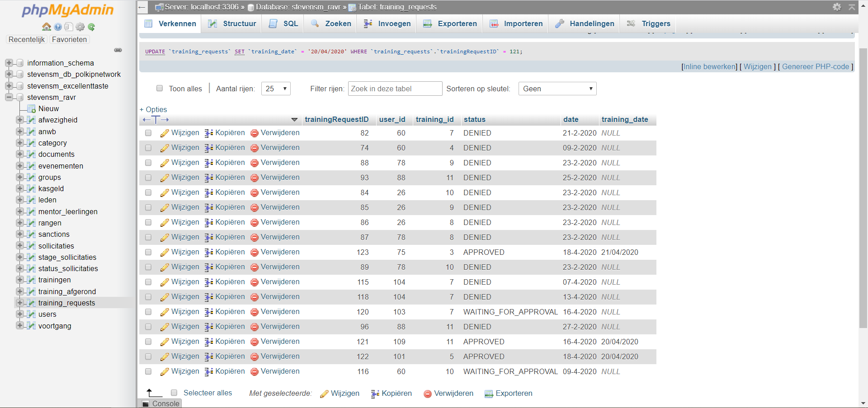
Task: Click the 'Zoek in deze tabel' filter field
Action: pyautogui.click(x=394, y=89)
